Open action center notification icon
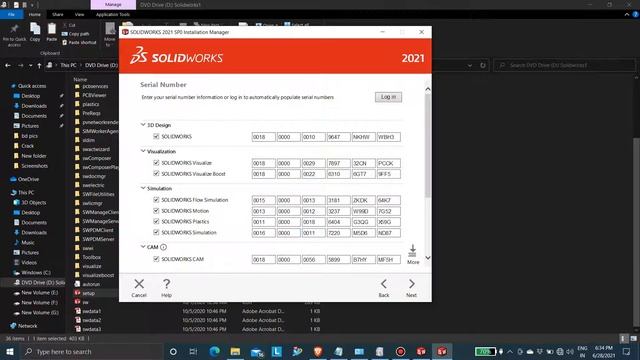The width and height of the screenshot is (640, 360). tap(627, 351)
